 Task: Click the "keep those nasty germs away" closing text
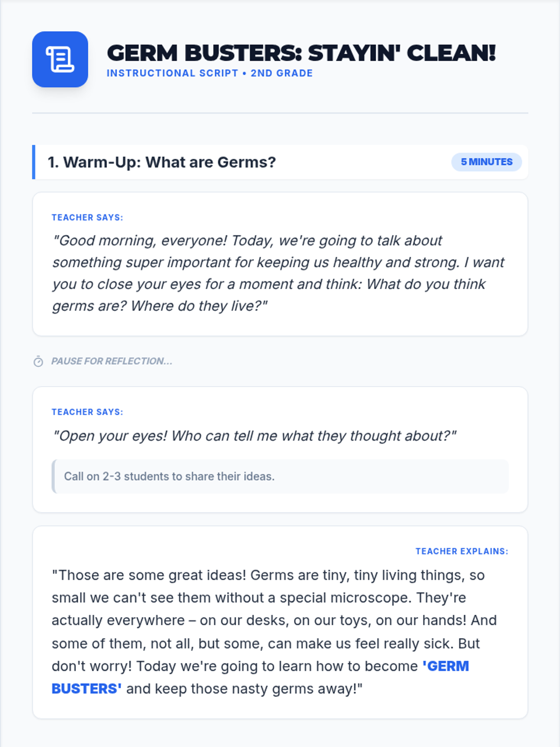point(243,689)
